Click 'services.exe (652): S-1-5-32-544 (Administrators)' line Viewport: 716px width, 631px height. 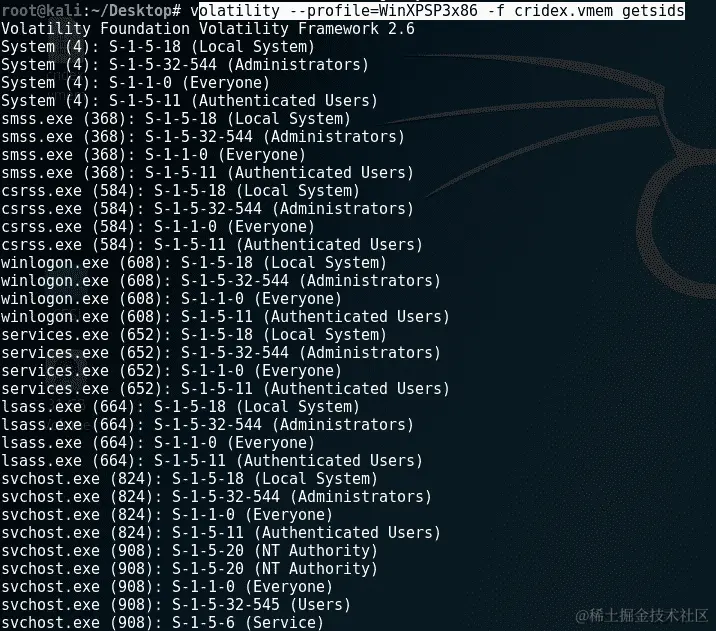(221, 352)
